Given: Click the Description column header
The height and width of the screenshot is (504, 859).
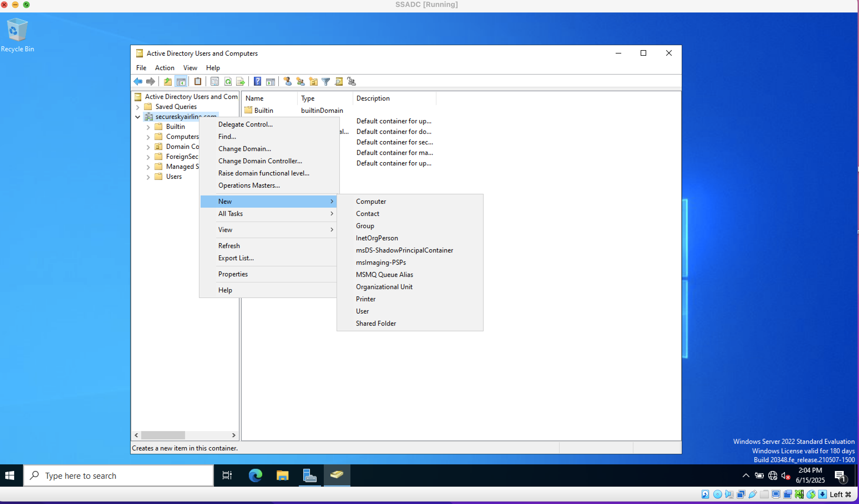Looking at the screenshot, I should (394, 98).
